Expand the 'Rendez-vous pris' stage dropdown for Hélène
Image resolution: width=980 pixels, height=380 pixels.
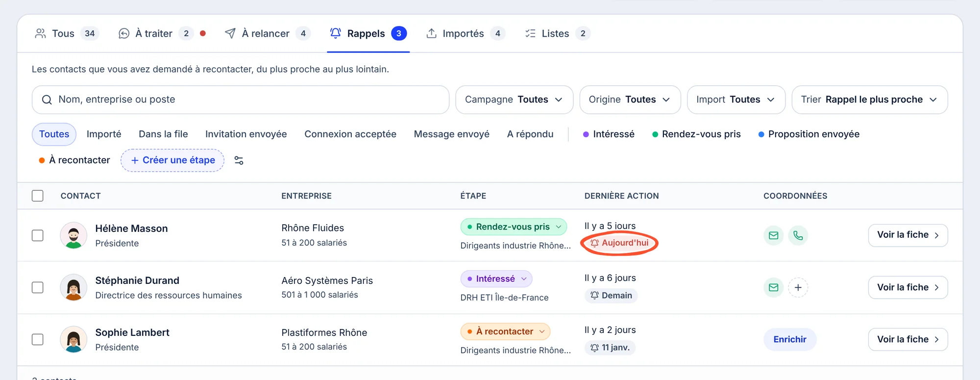514,227
